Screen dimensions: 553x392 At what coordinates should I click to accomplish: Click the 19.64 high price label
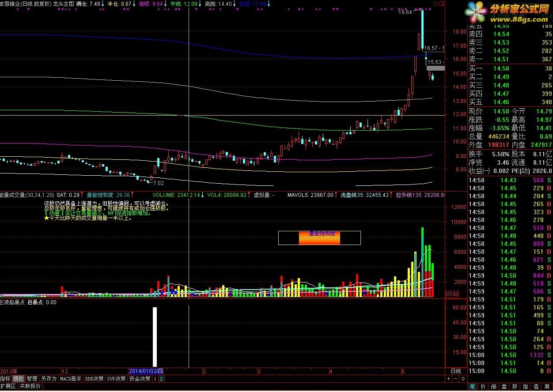point(405,12)
